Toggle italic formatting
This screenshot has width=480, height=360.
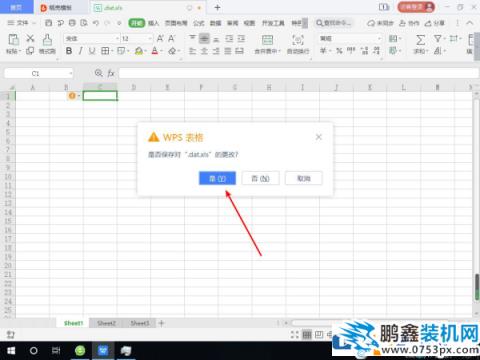[80, 51]
